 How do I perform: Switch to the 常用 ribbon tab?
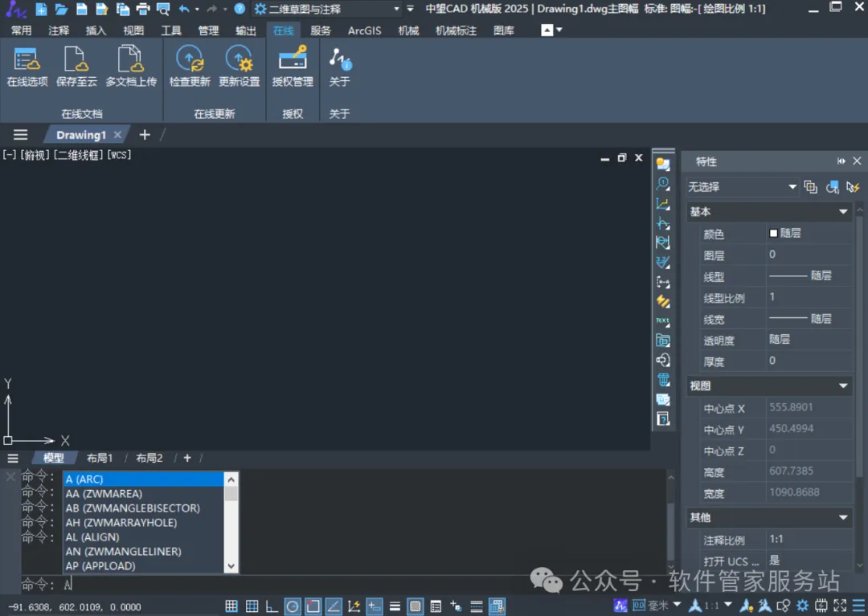point(22,31)
